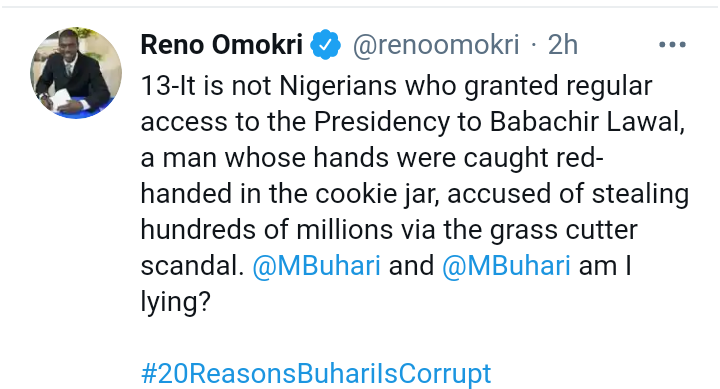Open the @renoomokri handle link

pyautogui.click(x=436, y=45)
